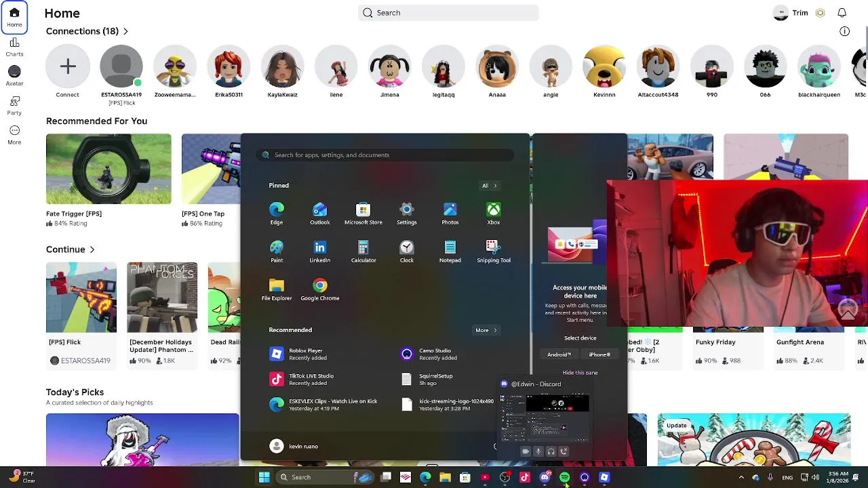This screenshot has width=868, height=488.
Task: Add a connection with Connect plus button
Action: [67, 66]
